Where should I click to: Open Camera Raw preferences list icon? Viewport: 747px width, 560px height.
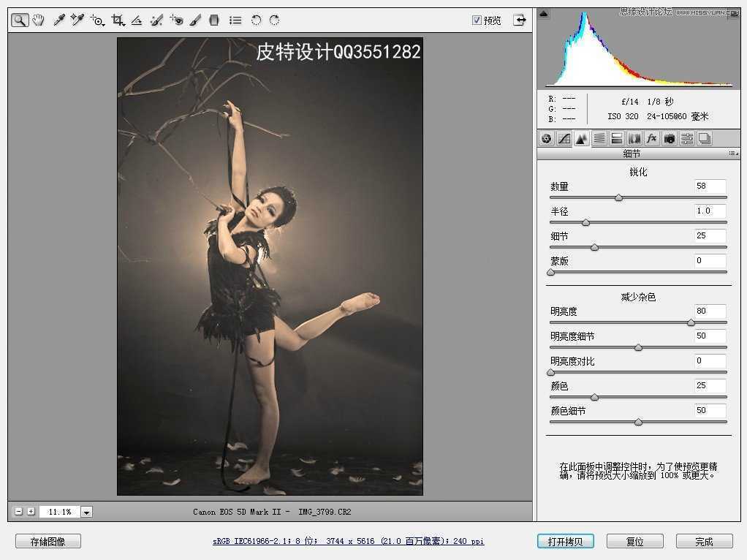235,20
